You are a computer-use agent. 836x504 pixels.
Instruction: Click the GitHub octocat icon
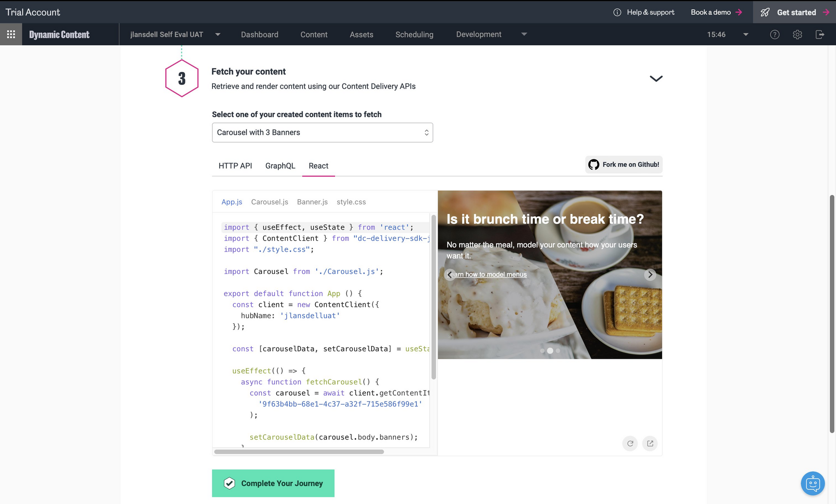pyautogui.click(x=594, y=165)
